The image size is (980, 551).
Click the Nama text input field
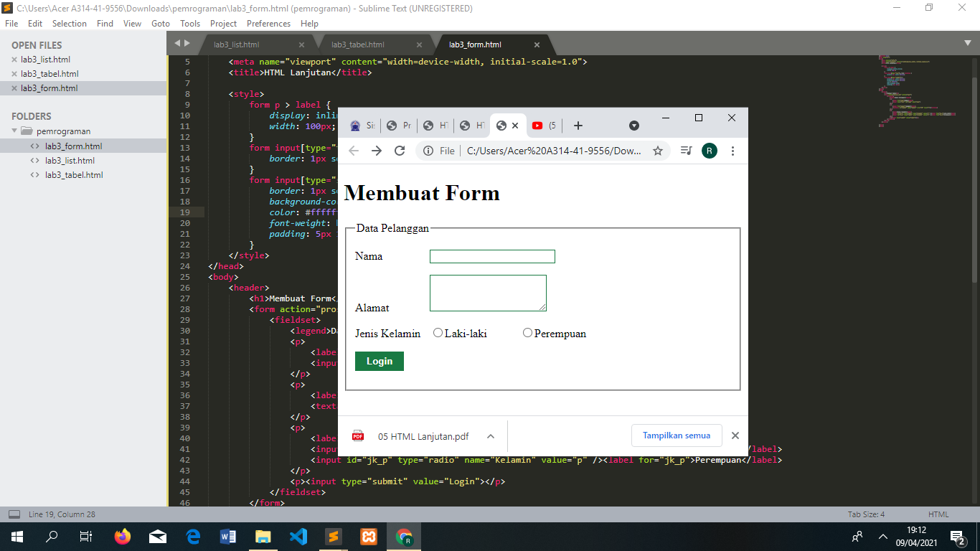click(492, 256)
